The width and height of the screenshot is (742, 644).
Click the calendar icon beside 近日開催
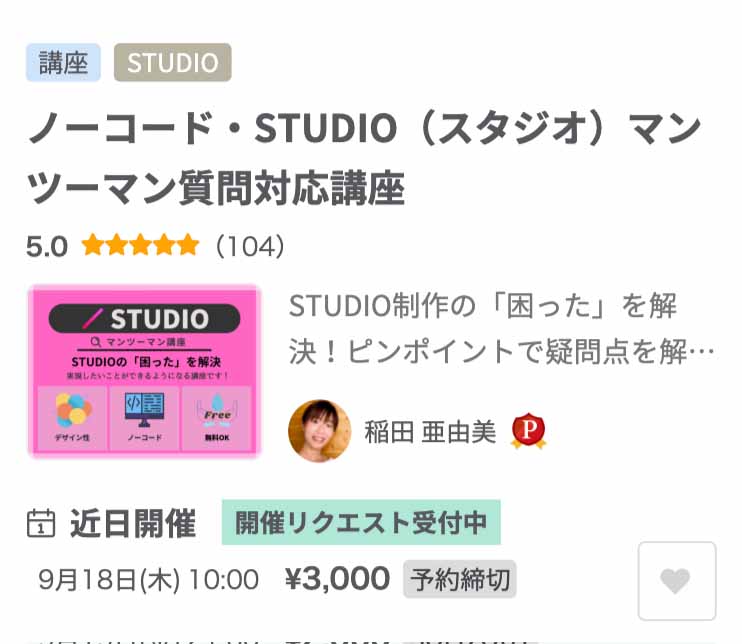tap(41, 523)
